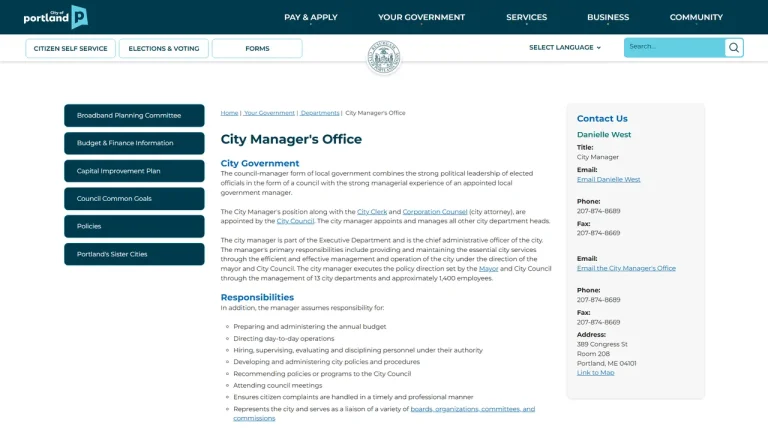The image size is (768, 432).
Task: Click Email Danielle West link
Action: tap(608, 179)
